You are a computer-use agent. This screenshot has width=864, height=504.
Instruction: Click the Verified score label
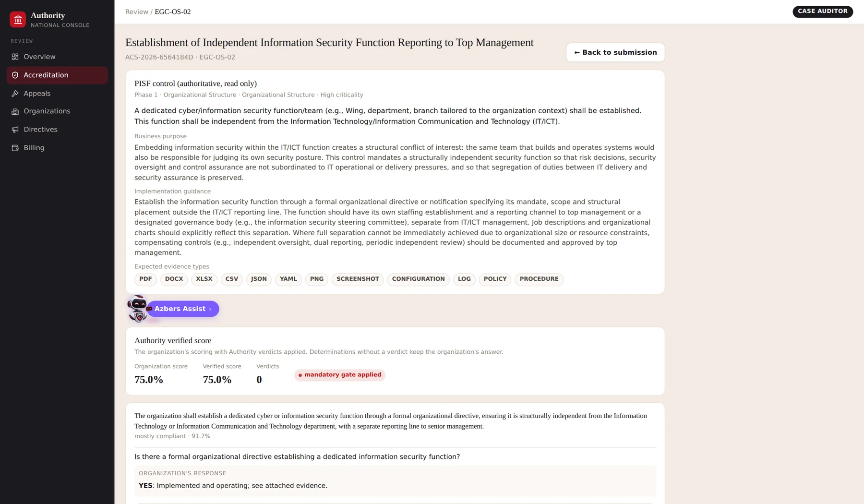(222, 366)
